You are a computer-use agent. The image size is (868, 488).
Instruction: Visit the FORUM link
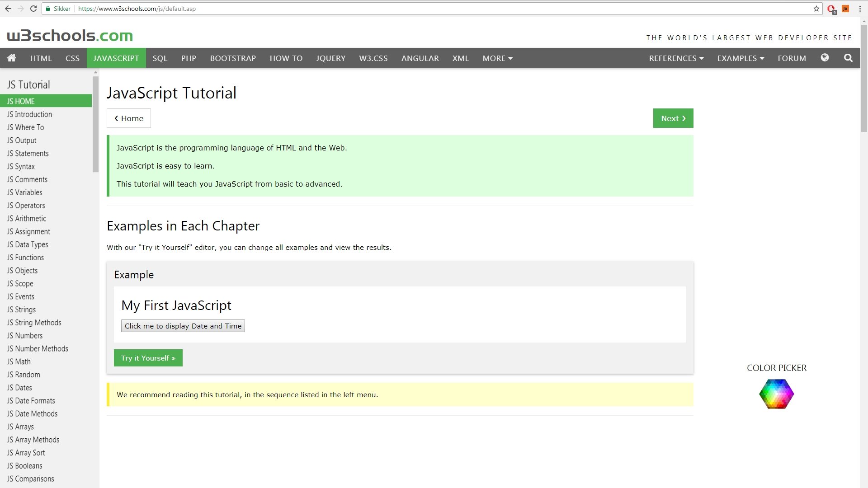tap(792, 58)
